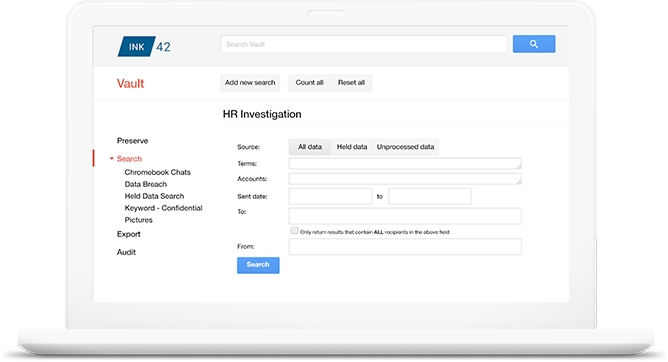This screenshot has height=362, width=668.
Task: Run the blue Search button
Action: [x=258, y=265]
